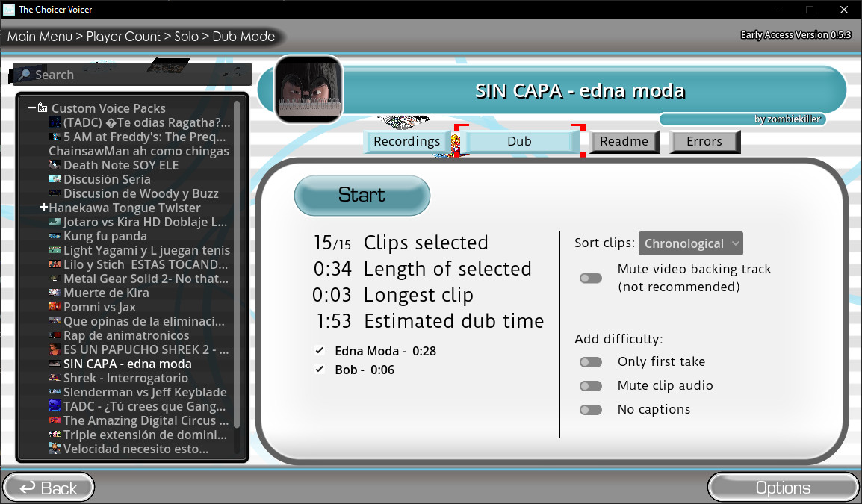Click the Rap de animatronicos pack icon

(55, 335)
